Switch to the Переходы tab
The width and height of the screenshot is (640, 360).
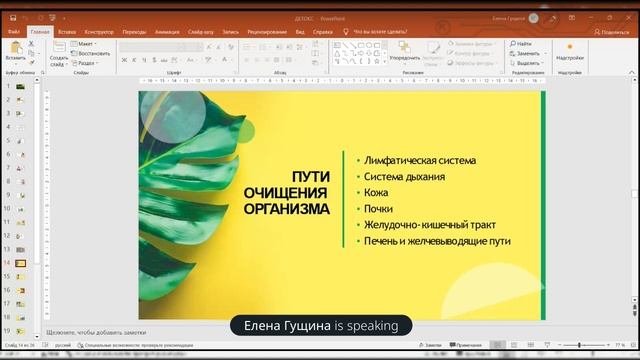134,32
